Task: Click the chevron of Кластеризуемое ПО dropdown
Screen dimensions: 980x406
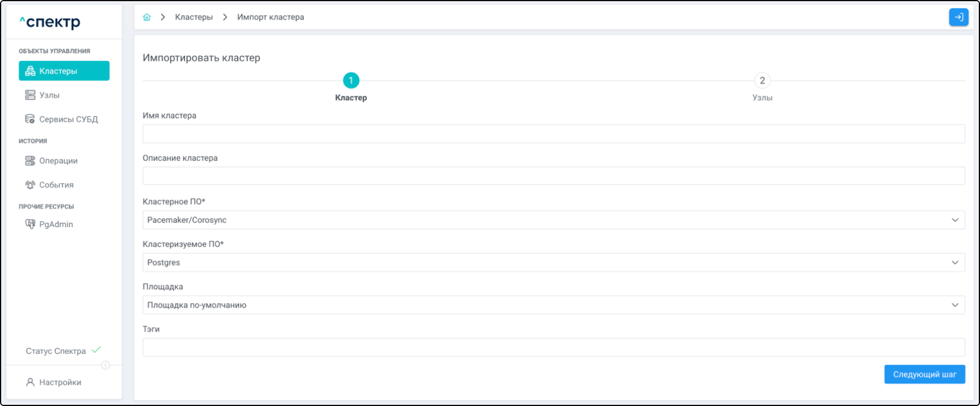Action: [955, 262]
